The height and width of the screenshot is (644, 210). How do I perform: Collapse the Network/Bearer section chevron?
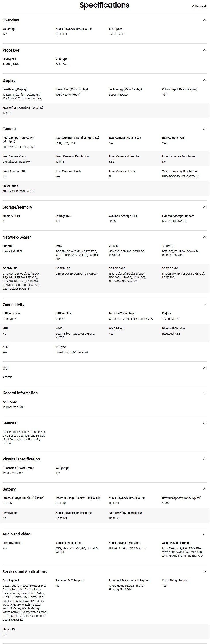pos(204,237)
